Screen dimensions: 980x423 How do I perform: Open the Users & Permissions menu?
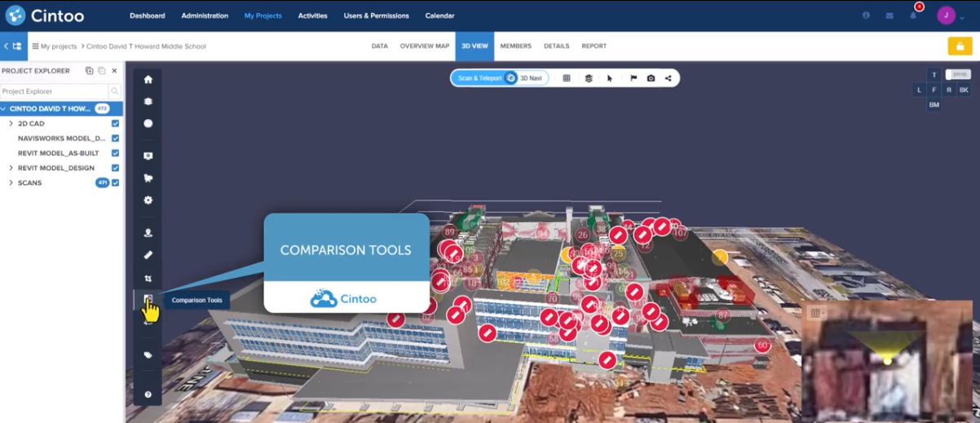point(376,15)
